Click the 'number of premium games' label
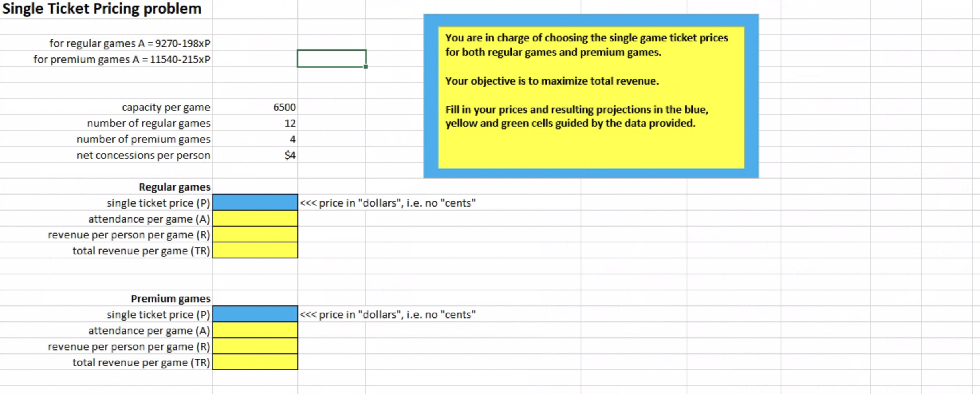980x394 pixels. [144, 139]
